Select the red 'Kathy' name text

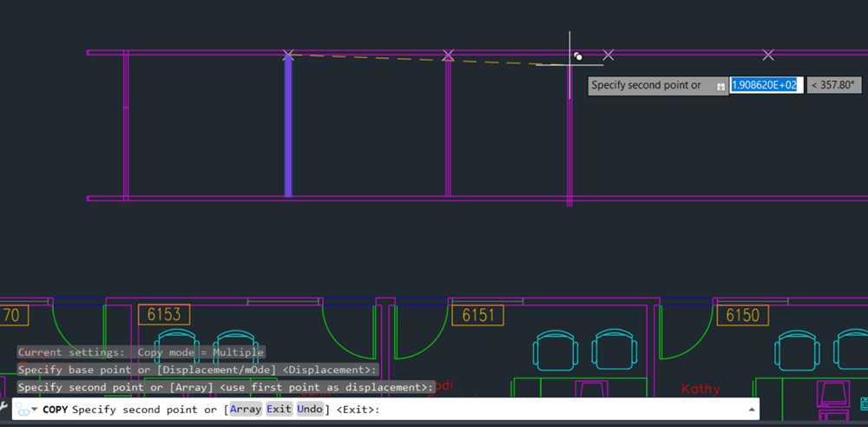(x=700, y=389)
